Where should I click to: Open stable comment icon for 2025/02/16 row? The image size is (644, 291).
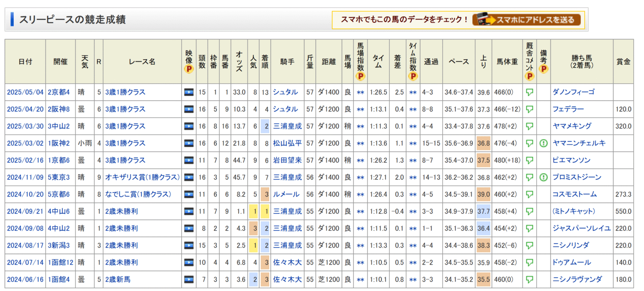click(x=530, y=161)
